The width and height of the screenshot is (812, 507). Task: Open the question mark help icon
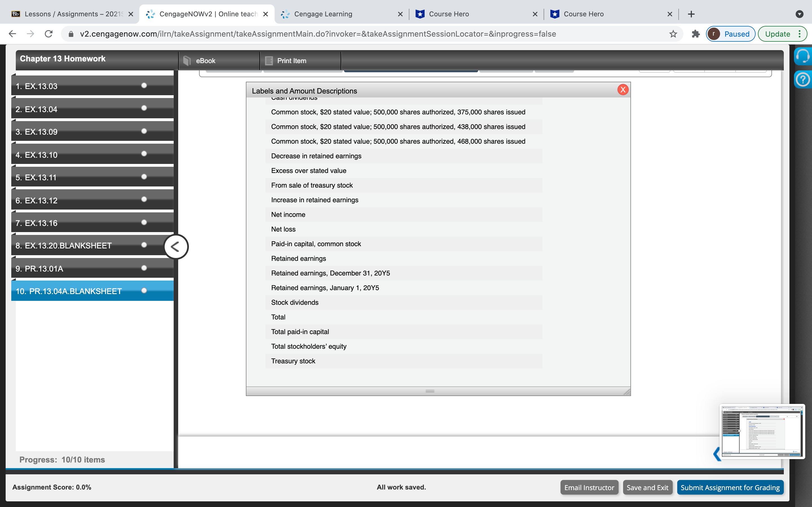pos(803,80)
